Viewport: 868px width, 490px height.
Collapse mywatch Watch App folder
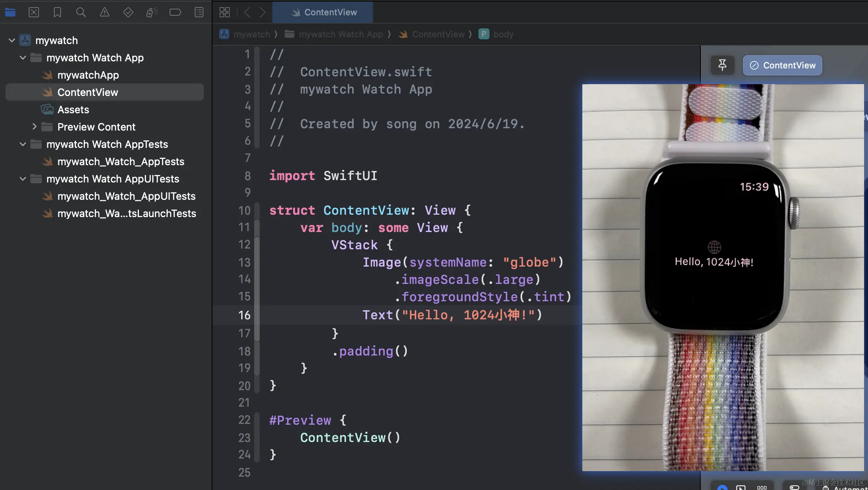click(x=23, y=58)
